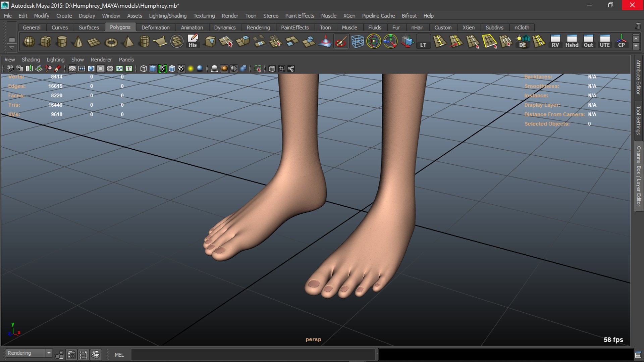This screenshot has width=644, height=362.
Task: Toggle use all lights yellow sphere icon
Action: point(191,69)
